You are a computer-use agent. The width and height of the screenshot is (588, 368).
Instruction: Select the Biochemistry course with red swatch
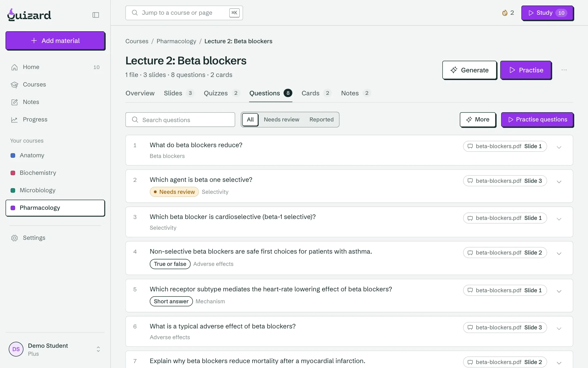coord(55,173)
